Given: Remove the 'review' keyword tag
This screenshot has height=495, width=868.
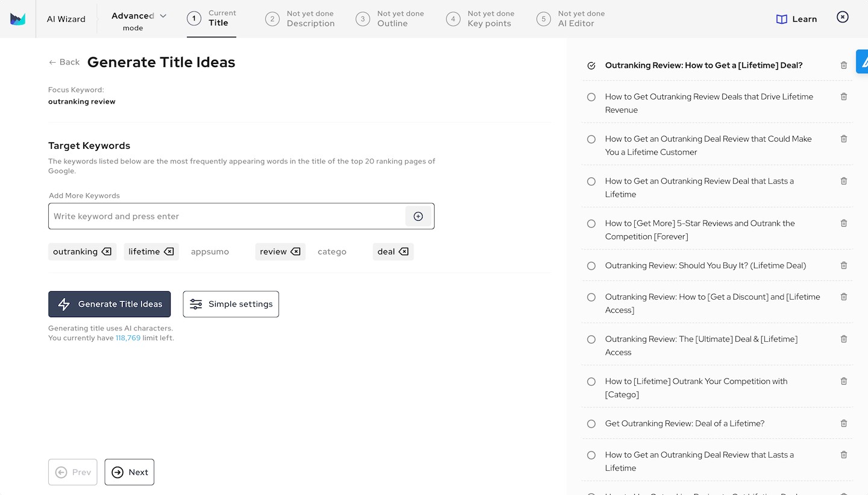Looking at the screenshot, I should (x=295, y=252).
